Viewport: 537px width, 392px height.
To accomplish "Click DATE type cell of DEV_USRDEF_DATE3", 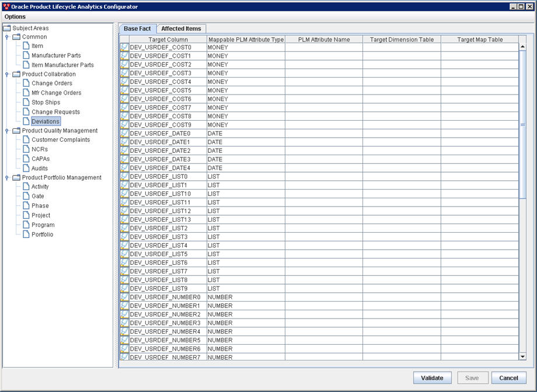I will tap(246, 159).
